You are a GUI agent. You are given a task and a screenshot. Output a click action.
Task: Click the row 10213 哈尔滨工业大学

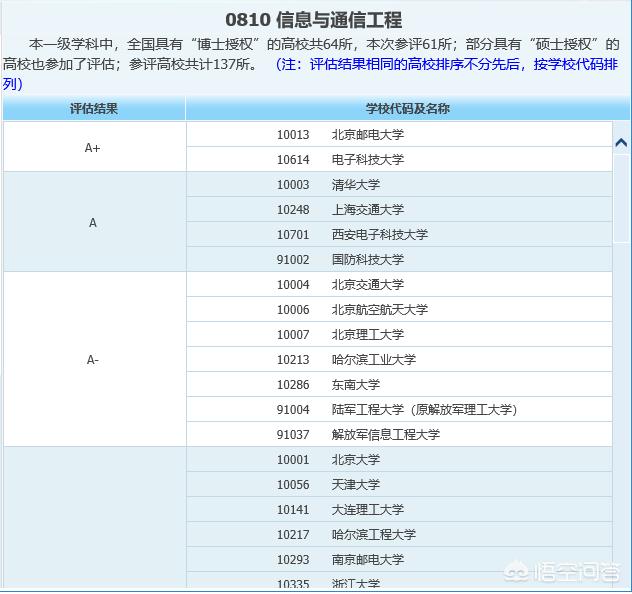point(399,359)
